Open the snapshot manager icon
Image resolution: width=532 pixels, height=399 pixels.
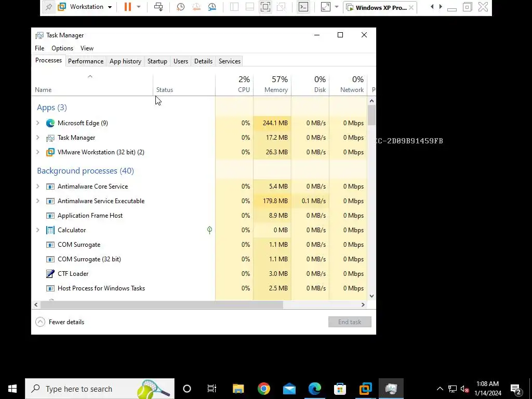[x=212, y=7]
